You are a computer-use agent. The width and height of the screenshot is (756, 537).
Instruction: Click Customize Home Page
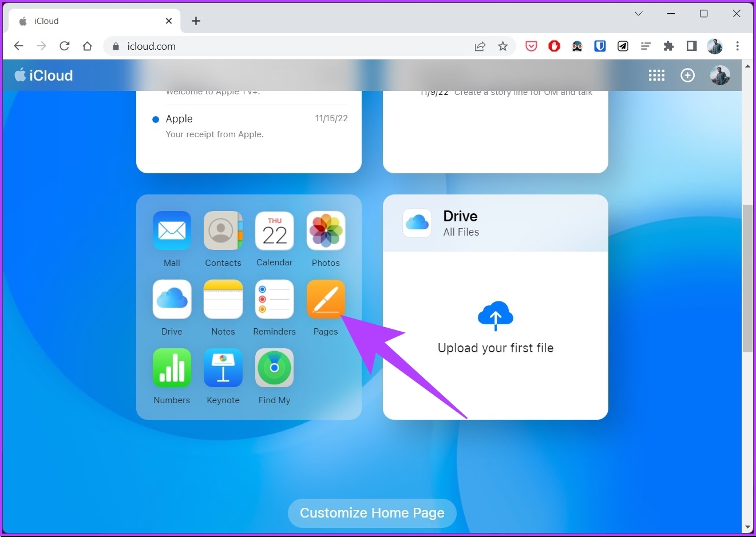tap(371, 512)
